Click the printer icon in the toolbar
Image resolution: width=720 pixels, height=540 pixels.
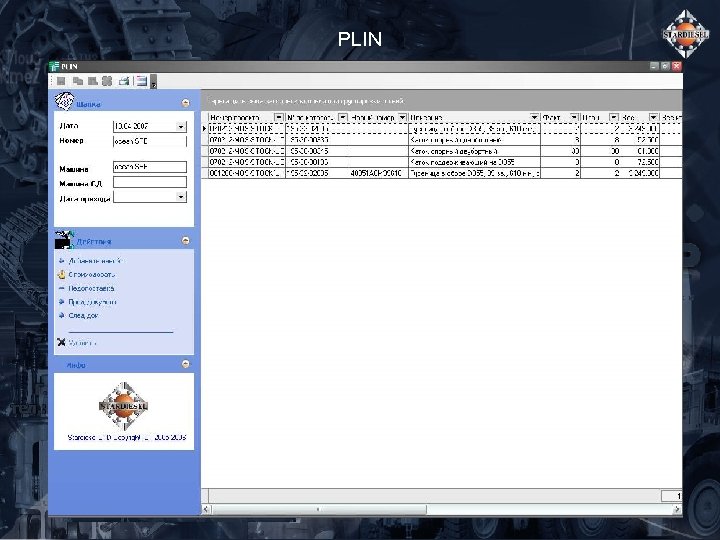(x=124, y=81)
